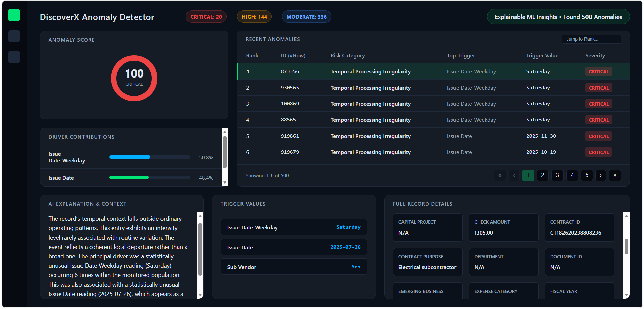Click Check Amount 1305.00 detail card
This screenshot has width=644, height=309.
point(503,227)
